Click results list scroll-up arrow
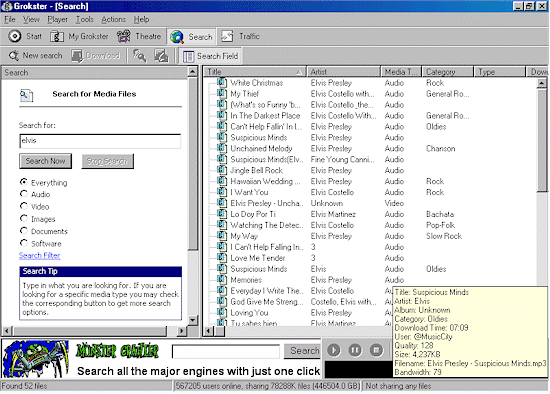Image resolution: width=550 pixels, height=394 pixels. point(542,83)
